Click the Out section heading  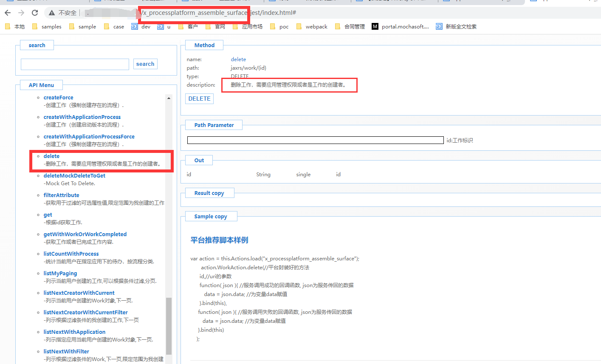[x=199, y=160]
